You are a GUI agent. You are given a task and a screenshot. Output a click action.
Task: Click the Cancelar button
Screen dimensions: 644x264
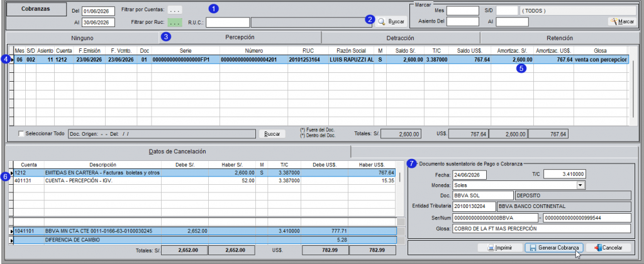[x=608, y=248]
